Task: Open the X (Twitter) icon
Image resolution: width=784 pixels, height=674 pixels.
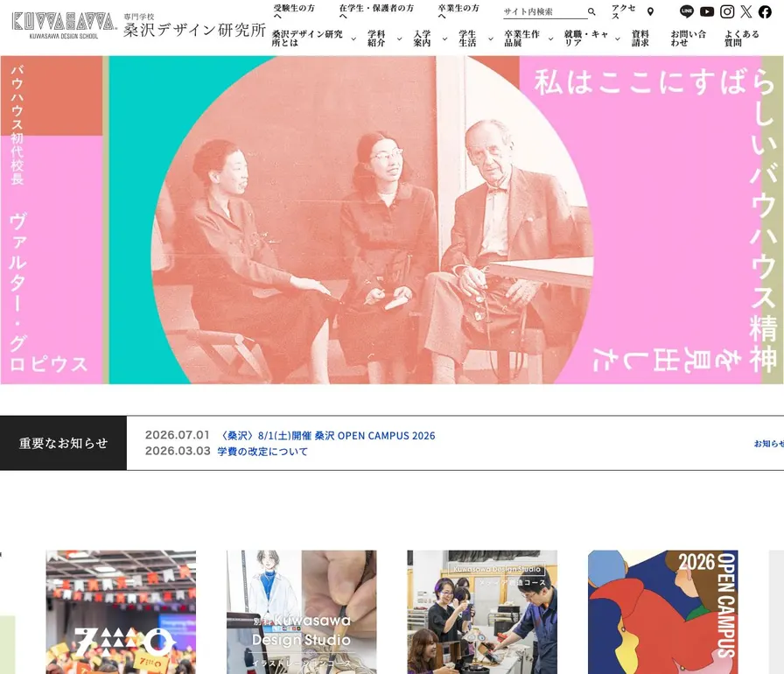Action: [x=746, y=11]
